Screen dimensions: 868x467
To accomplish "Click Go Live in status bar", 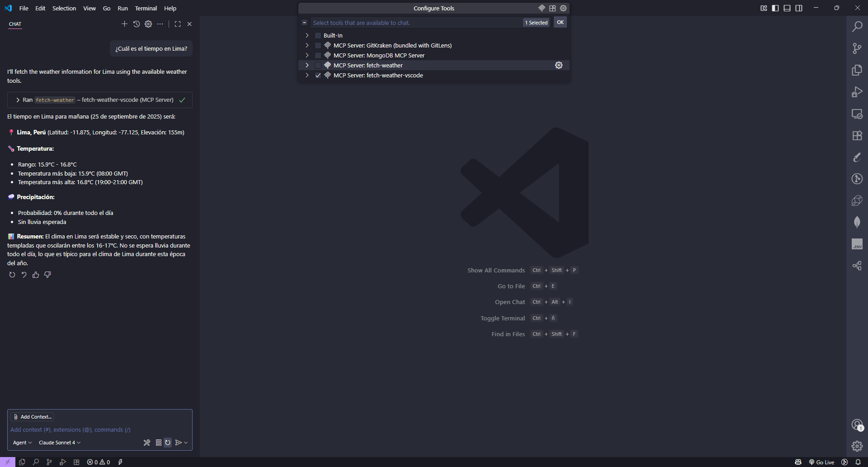I will click(x=821, y=462).
